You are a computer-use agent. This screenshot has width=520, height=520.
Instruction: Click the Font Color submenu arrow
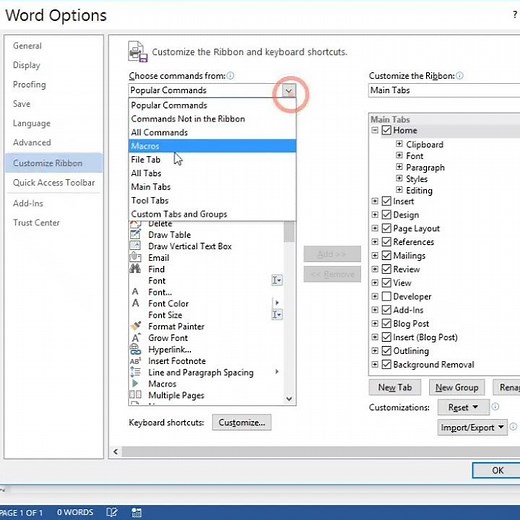[277, 303]
